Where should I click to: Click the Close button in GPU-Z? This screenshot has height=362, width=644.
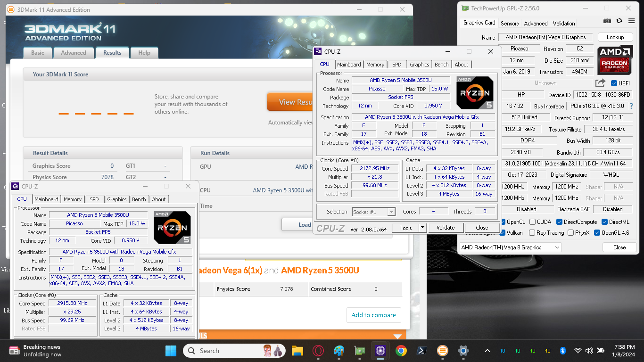point(619,247)
